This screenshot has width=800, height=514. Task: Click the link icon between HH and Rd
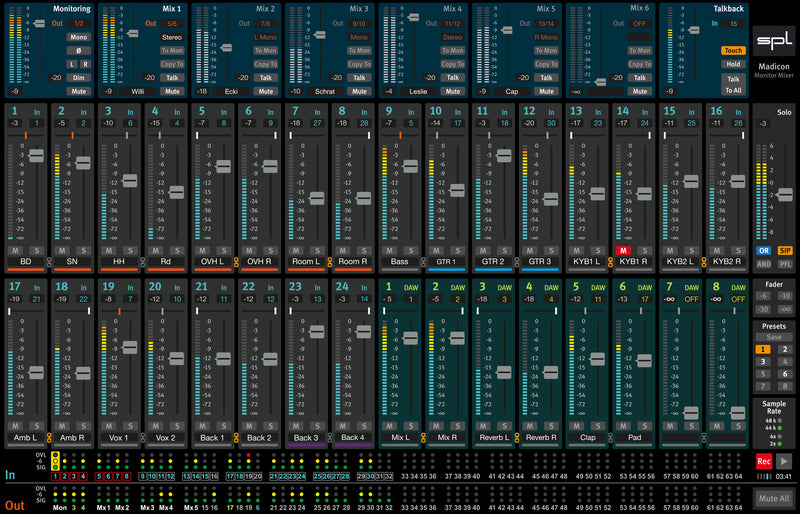click(x=142, y=262)
